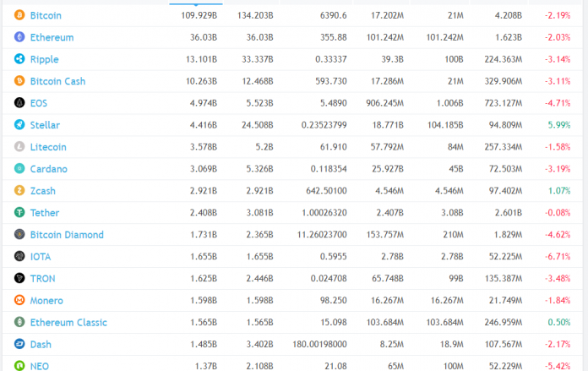Click the IOTA logo icon
This screenshot has width=588, height=371.
pyautogui.click(x=19, y=256)
